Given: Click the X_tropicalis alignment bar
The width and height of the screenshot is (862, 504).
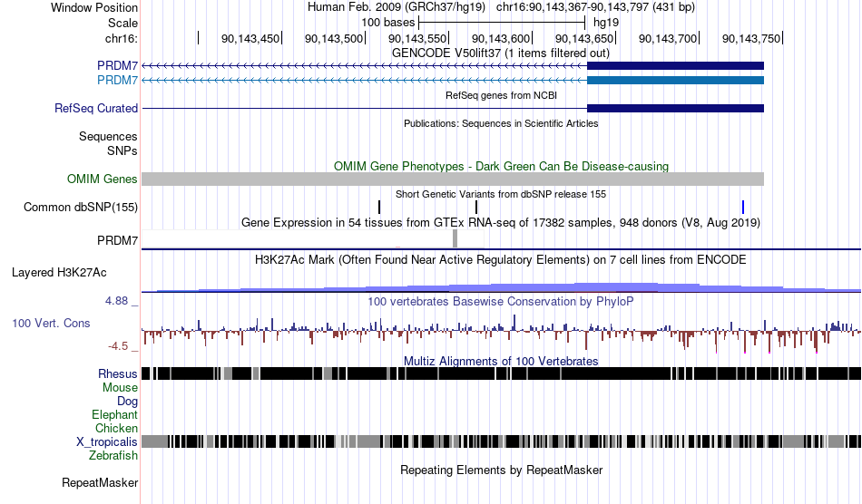Looking at the screenshot, I should 502,441.
